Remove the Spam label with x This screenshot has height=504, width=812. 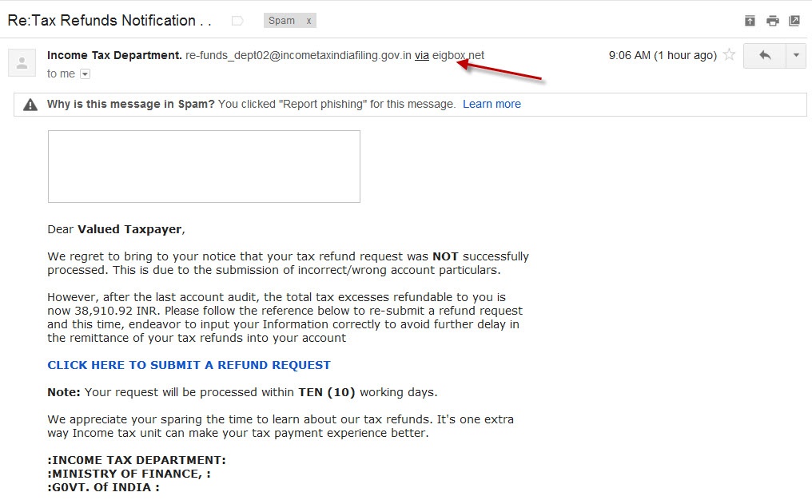click(308, 21)
